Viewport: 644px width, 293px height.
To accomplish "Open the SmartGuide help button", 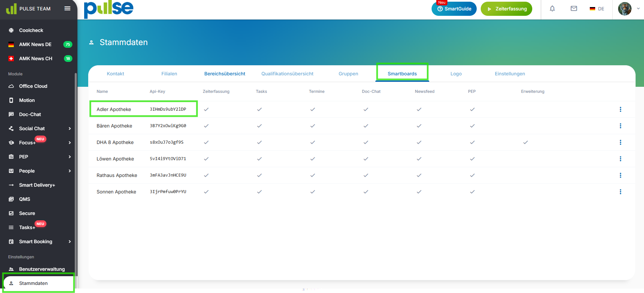I will (x=454, y=9).
